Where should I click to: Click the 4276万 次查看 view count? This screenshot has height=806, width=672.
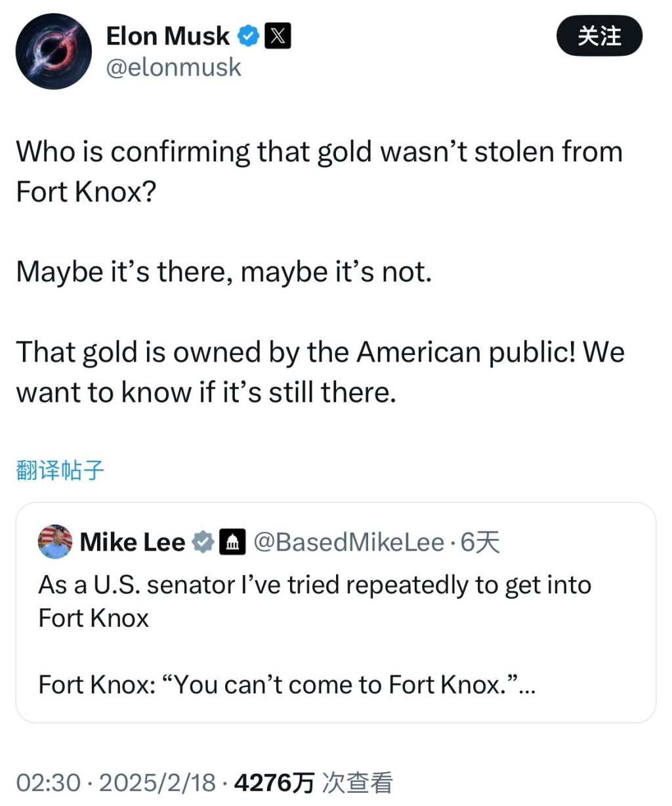click(x=313, y=782)
